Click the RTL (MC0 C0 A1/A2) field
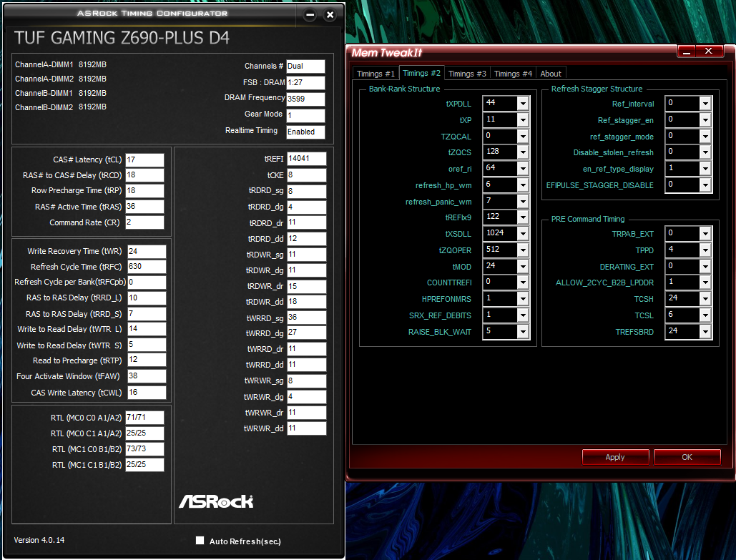This screenshot has width=736, height=560. (x=144, y=417)
